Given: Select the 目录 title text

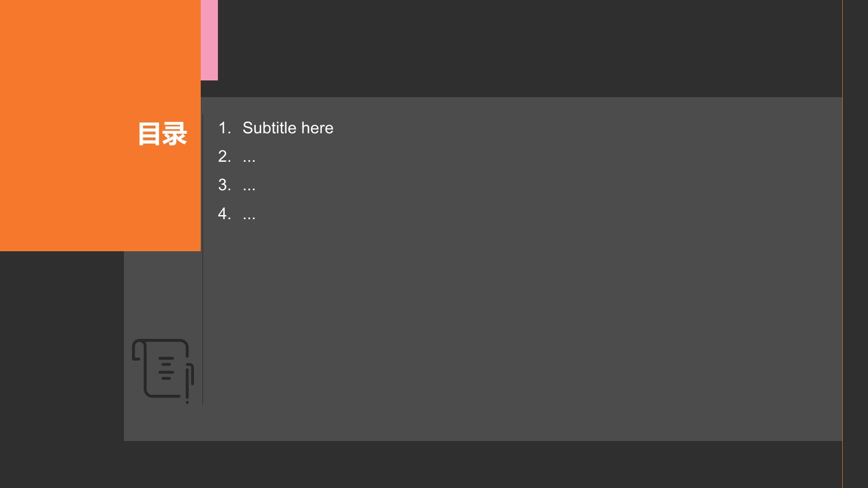Looking at the screenshot, I should click(x=162, y=134).
